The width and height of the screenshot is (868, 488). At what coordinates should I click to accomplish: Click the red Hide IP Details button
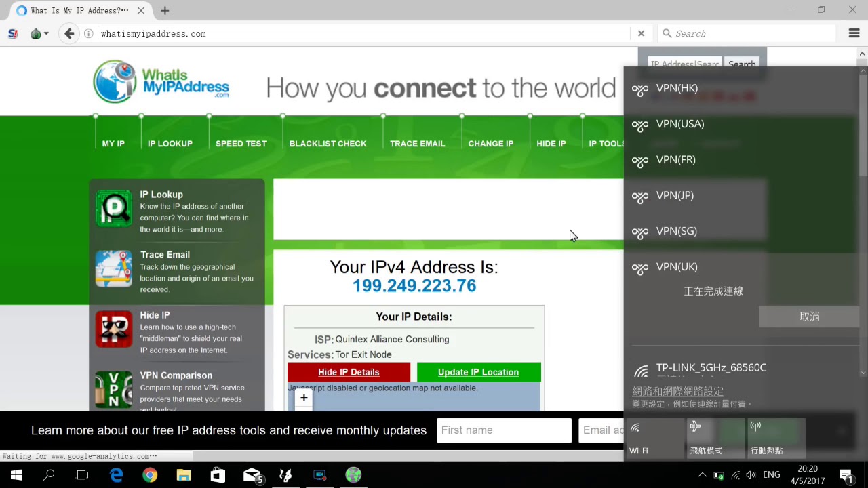[x=349, y=372]
